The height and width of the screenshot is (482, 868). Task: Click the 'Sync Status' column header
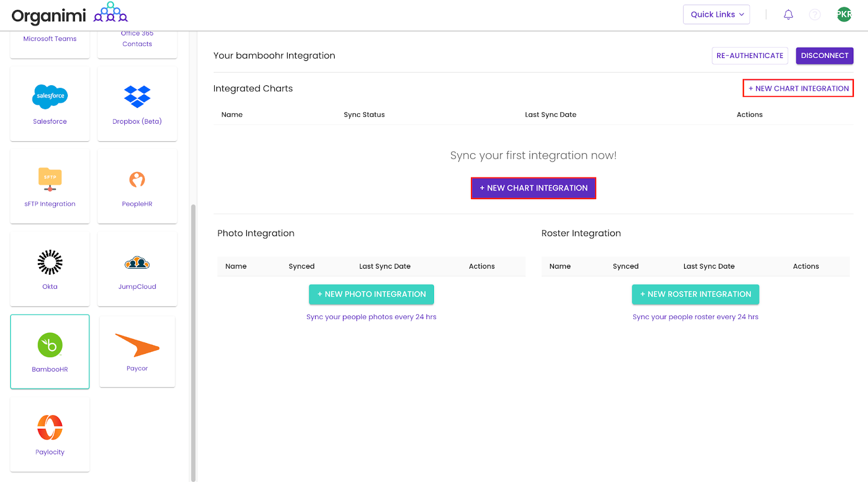click(364, 115)
